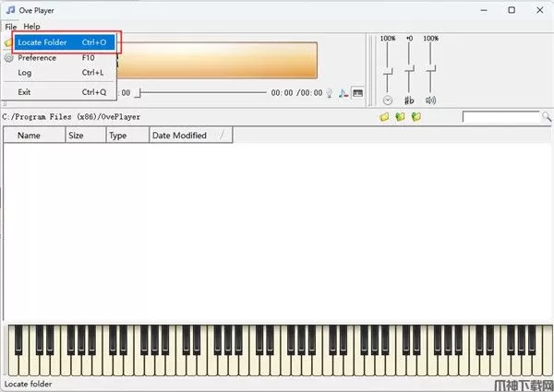The height and width of the screenshot is (392, 554).
Task: Click the middle green folder icon
Action: click(400, 117)
